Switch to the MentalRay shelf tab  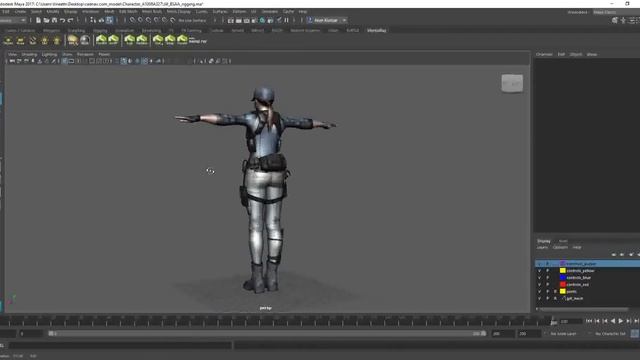376,30
